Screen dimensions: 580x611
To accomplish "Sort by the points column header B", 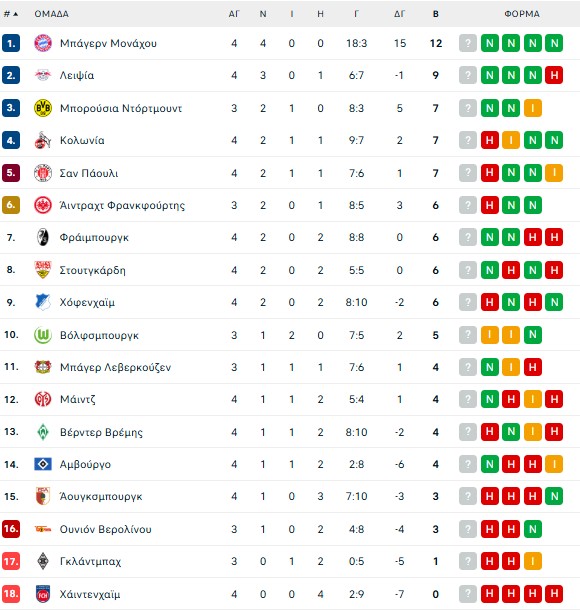I will [436, 14].
